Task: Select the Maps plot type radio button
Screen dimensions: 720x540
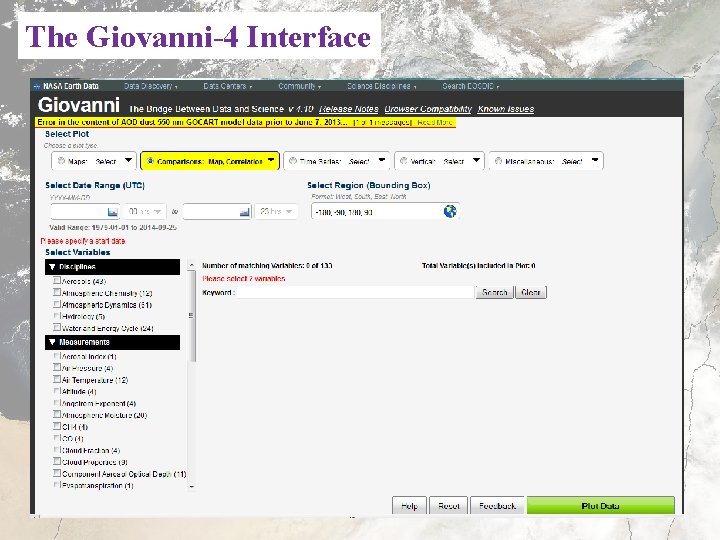Action: tap(61, 161)
